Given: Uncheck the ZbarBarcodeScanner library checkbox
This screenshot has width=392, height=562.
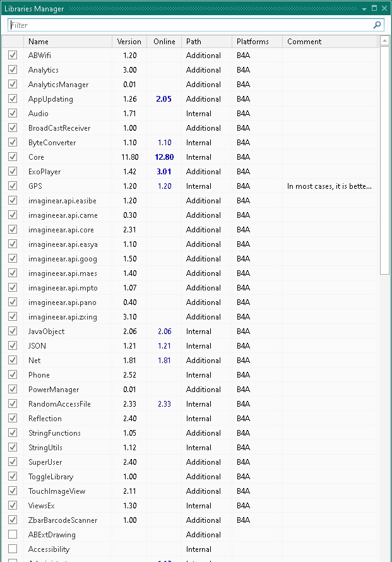Looking at the screenshot, I should point(13,520).
